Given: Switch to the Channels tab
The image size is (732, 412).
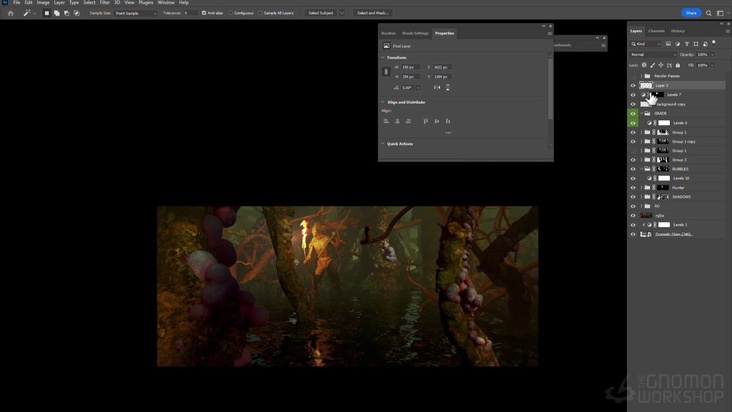Looking at the screenshot, I should click(656, 31).
